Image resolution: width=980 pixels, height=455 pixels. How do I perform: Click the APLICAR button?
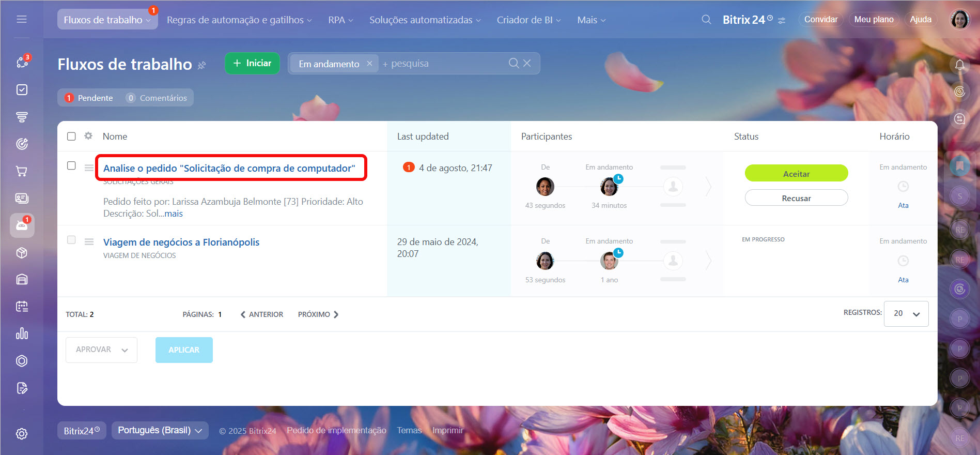184,350
